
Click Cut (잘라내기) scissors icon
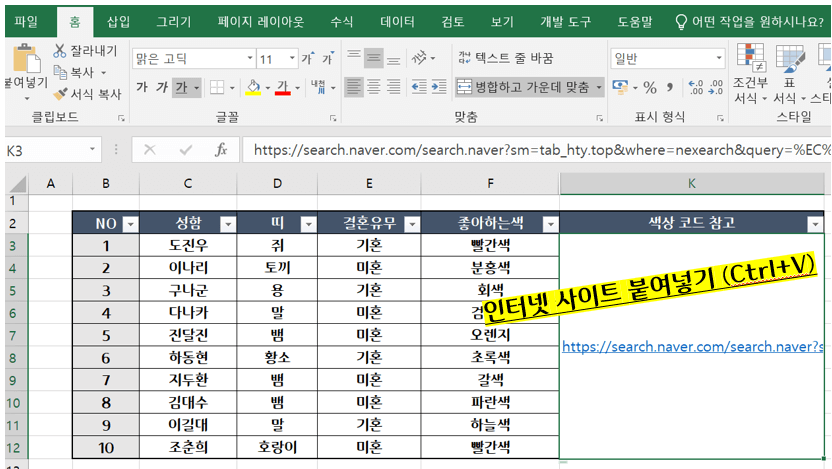(x=60, y=51)
